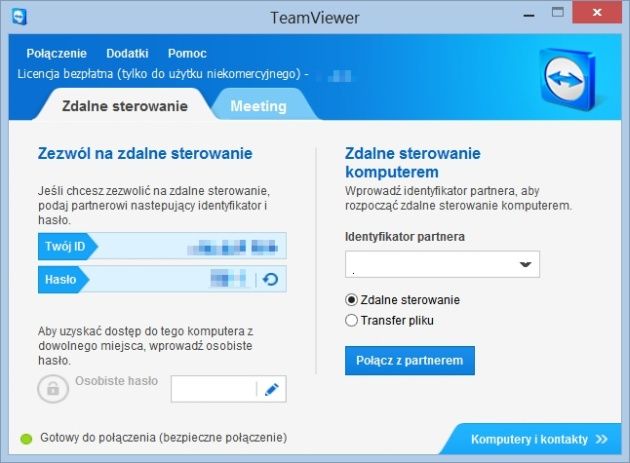This screenshot has height=463, width=630.
Task: Click the pencil icon to edit Osobiste hasło
Action: coord(272,389)
